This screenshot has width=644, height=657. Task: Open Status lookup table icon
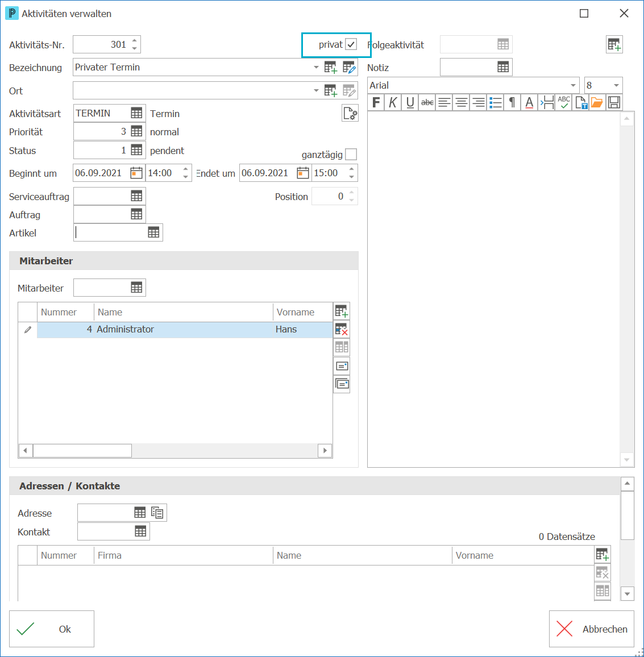click(136, 150)
